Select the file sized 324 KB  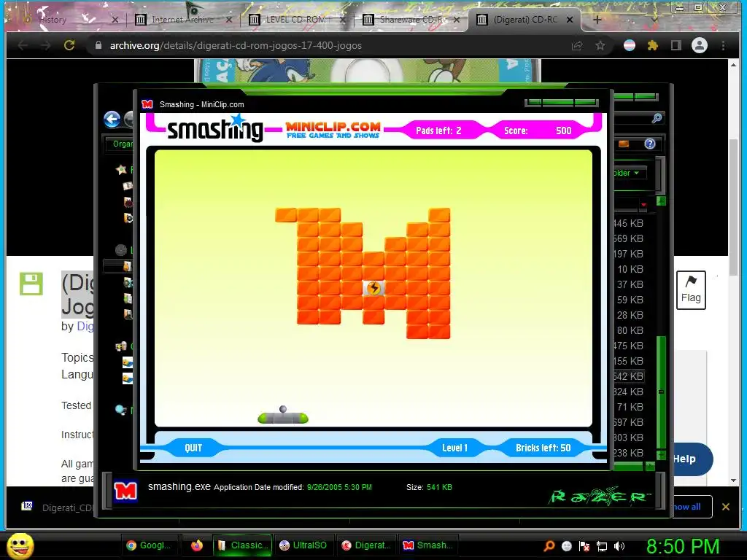628,392
